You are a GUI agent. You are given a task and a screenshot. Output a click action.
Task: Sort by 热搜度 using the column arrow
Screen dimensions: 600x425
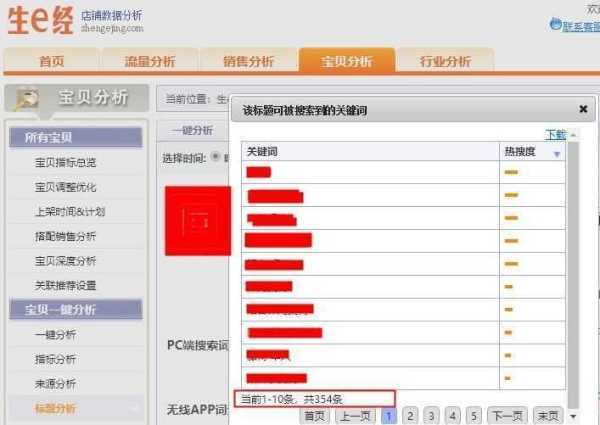tap(557, 153)
